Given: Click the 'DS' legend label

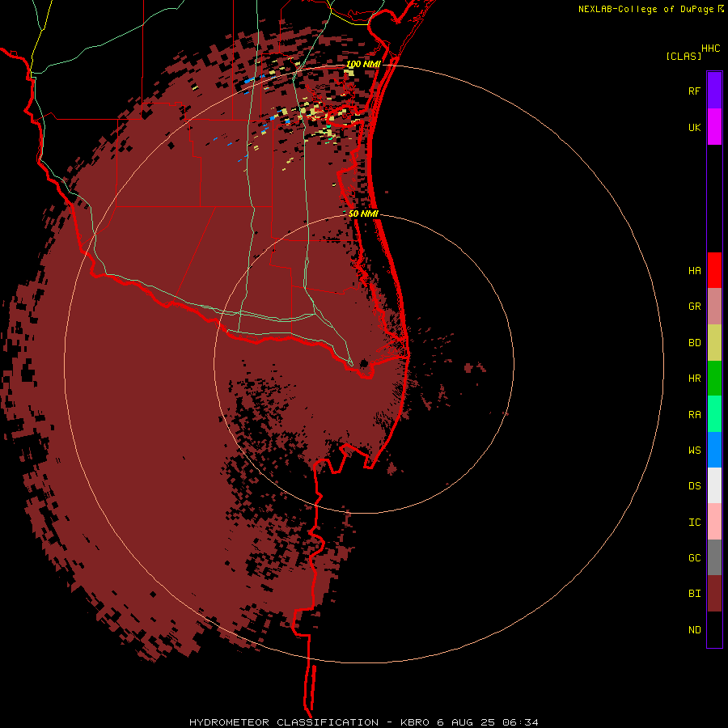Looking at the screenshot, I should pyautogui.click(x=694, y=485).
